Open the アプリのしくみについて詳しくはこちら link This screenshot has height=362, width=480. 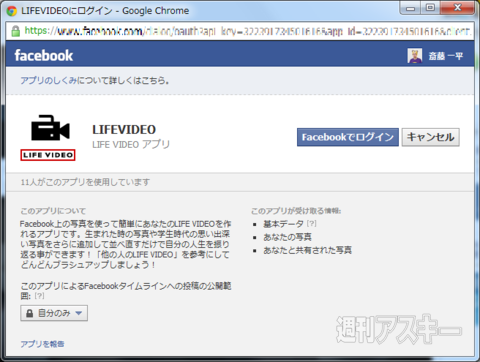95,80
